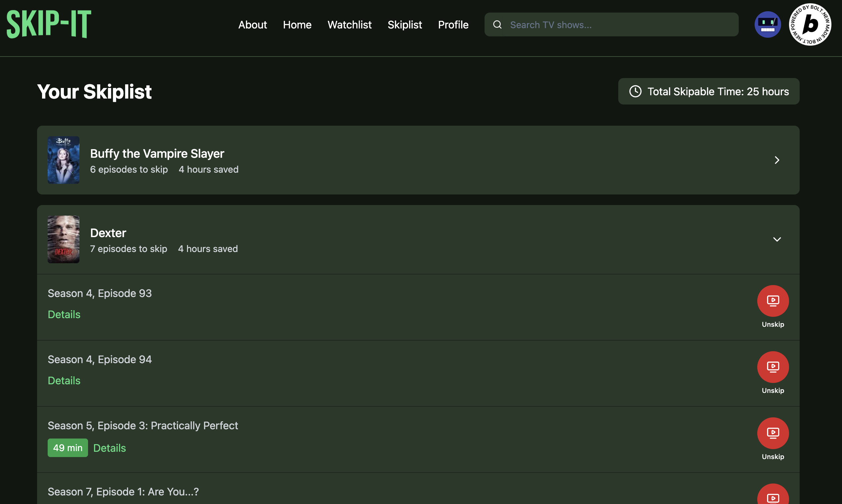
Task: Open Details for Season 4, Episode 94
Action: click(x=64, y=381)
